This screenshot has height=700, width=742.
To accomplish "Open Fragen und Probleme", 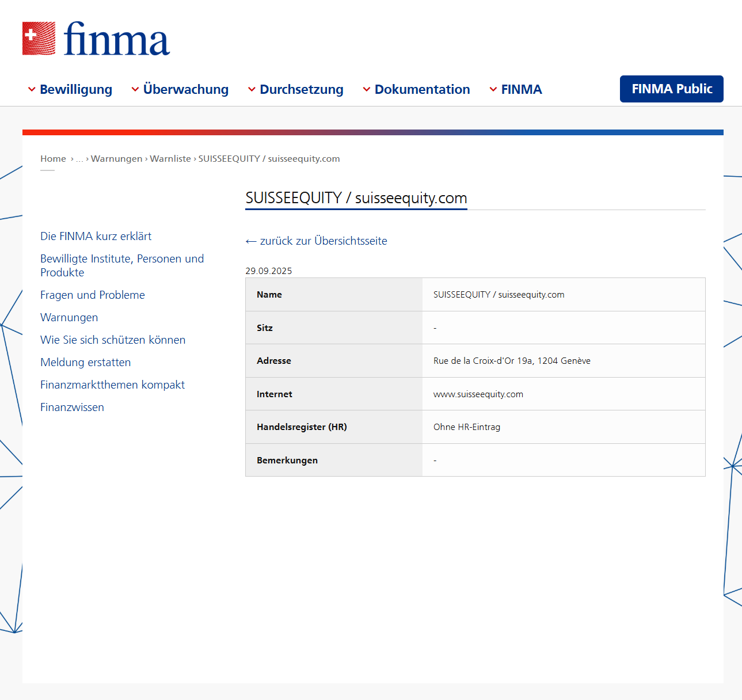I will click(x=93, y=295).
